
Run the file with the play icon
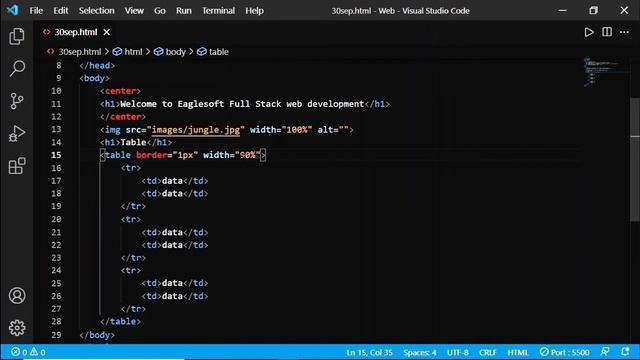(589, 32)
